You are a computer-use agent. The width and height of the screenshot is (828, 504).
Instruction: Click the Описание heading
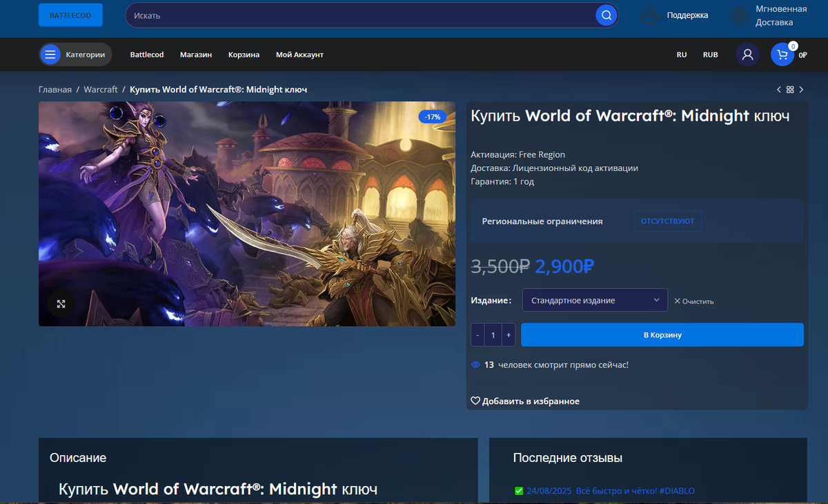(x=78, y=457)
